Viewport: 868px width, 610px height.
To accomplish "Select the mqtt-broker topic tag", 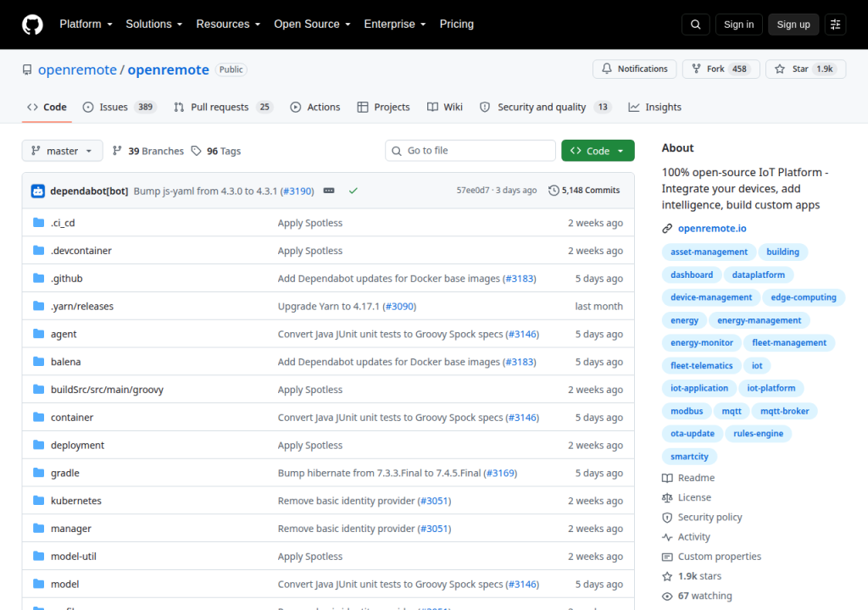I will pos(784,411).
